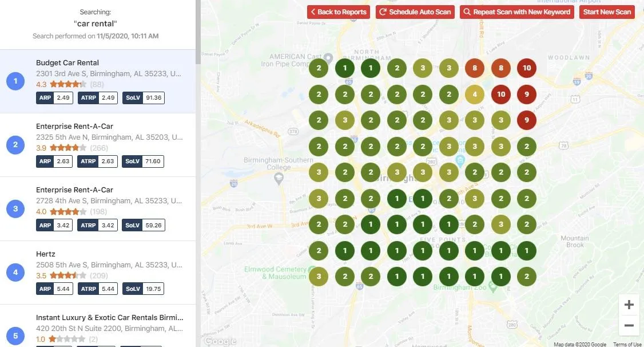The width and height of the screenshot is (644, 347).
Task: Zoom out of the map with minus
Action: tap(629, 325)
